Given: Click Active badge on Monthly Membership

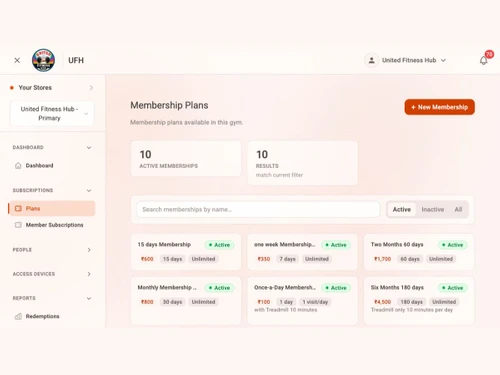Looking at the screenshot, I should coord(219,288).
